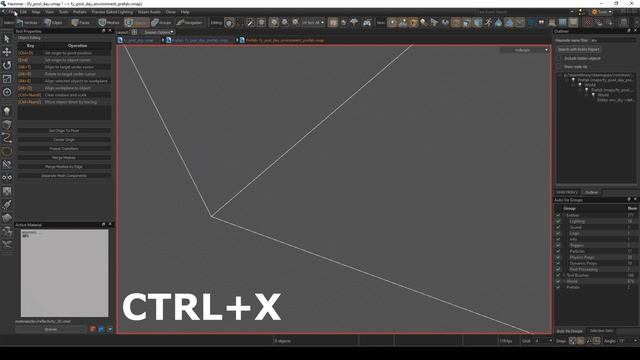Switch to the Undo History tab

[567, 192]
